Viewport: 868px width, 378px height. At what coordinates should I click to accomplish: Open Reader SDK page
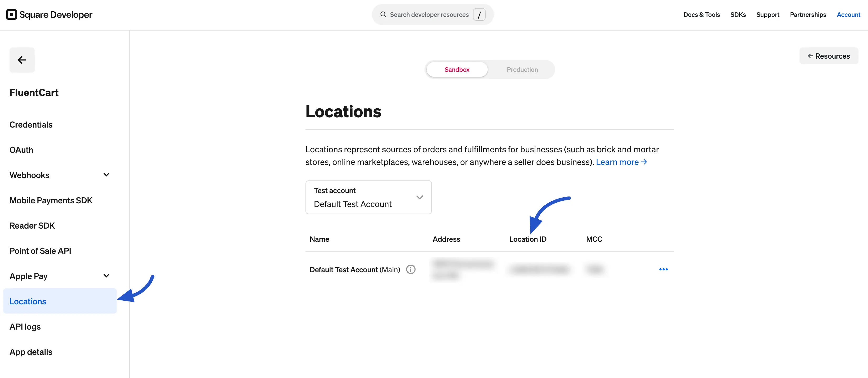[32, 225]
